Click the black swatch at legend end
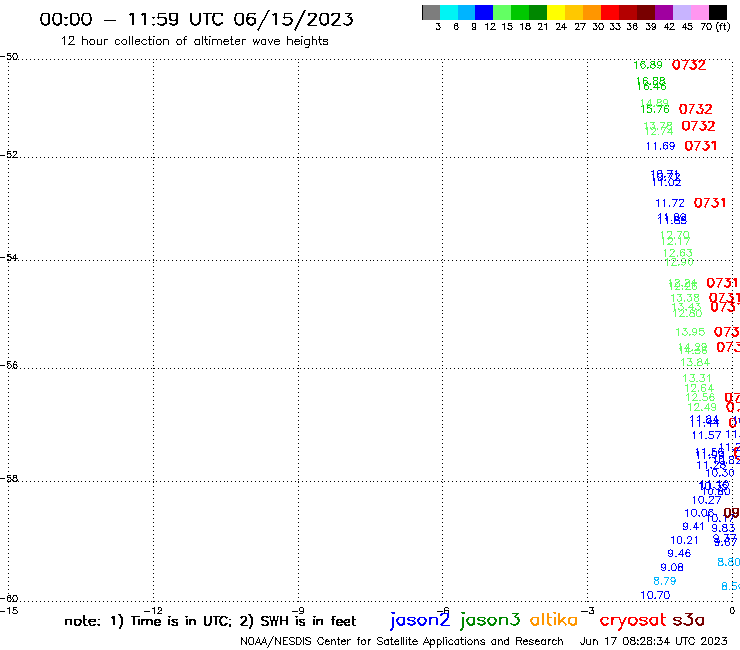Viewport: 740px width, 650px height. coord(718,12)
